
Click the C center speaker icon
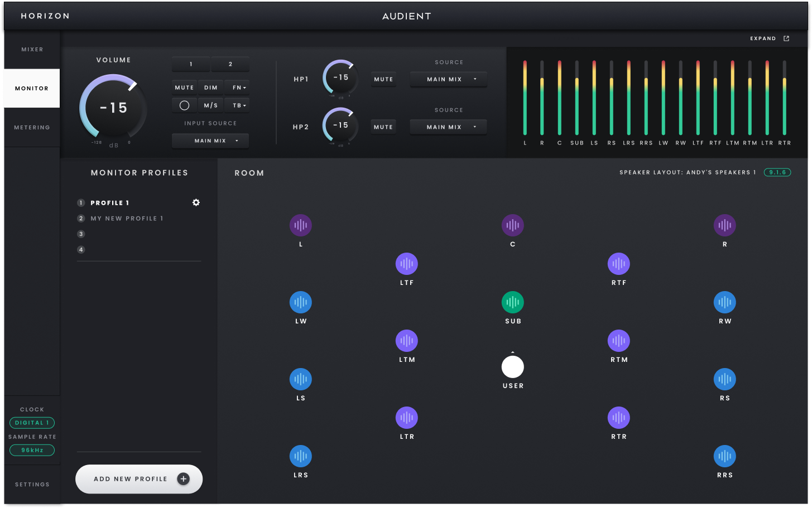click(513, 225)
